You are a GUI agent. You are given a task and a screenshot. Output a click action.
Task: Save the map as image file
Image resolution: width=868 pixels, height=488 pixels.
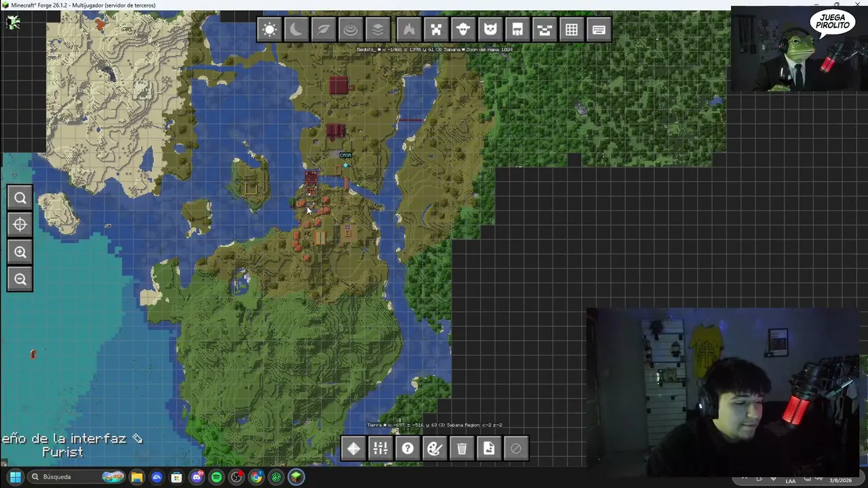(x=489, y=449)
